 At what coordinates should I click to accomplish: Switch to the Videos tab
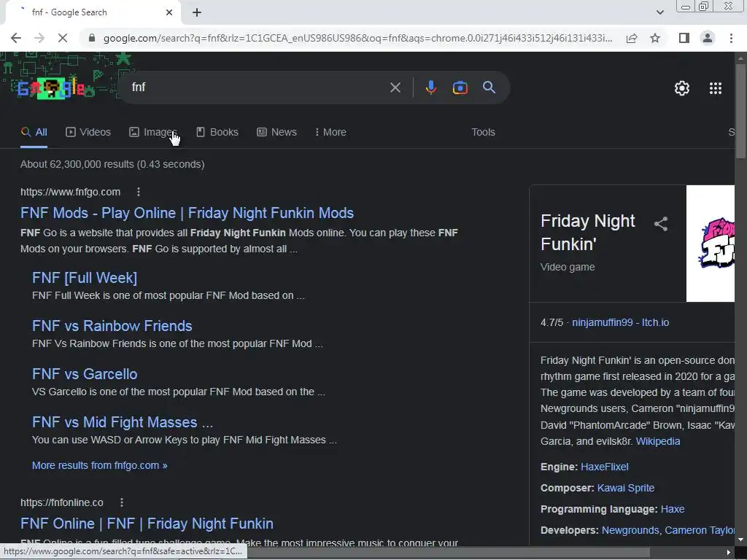88,133
